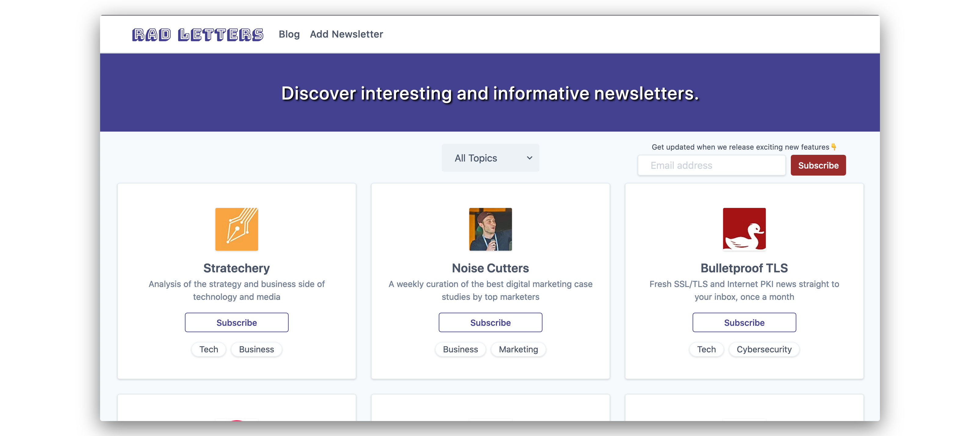Open the Add Newsletter page
Viewport: 980px width, 436px height.
[346, 34]
